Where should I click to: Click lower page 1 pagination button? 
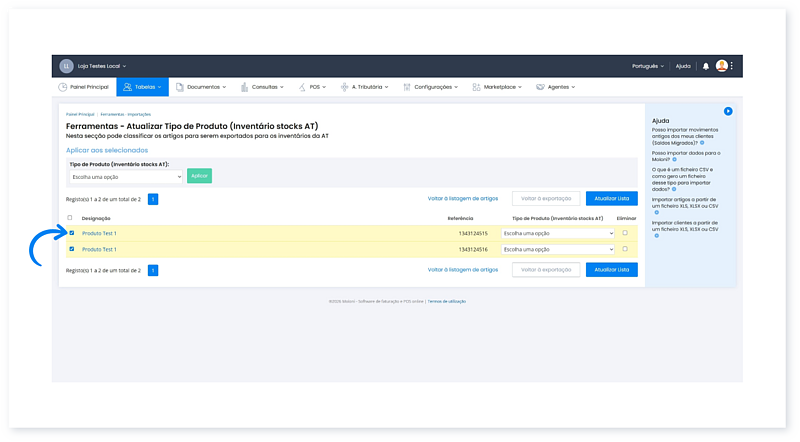[x=153, y=271]
